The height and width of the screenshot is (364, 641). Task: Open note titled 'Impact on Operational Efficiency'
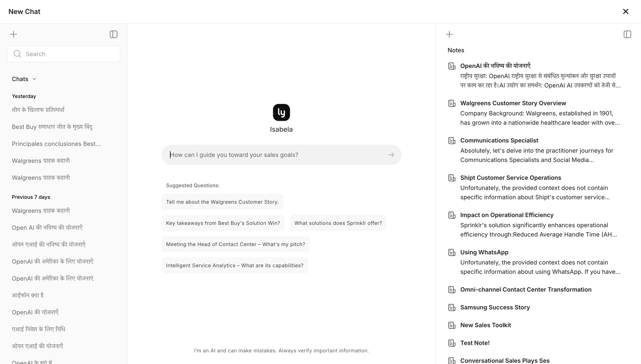[x=507, y=215]
